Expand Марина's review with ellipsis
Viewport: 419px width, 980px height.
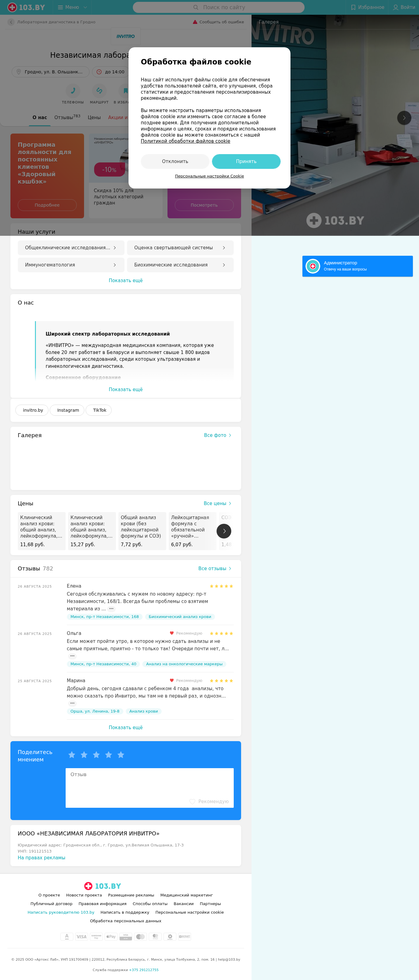tap(72, 703)
